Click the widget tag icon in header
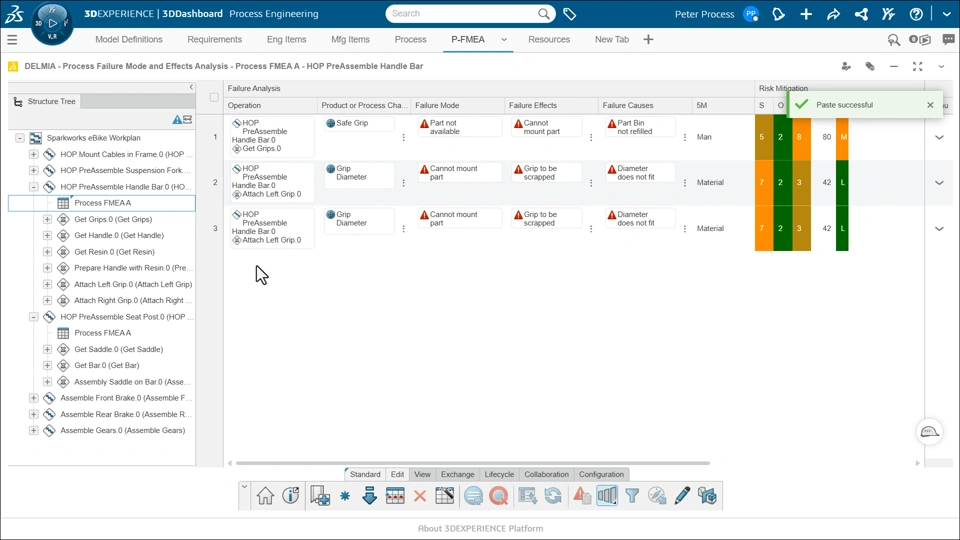This screenshot has width=960, height=540. (869, 66)
